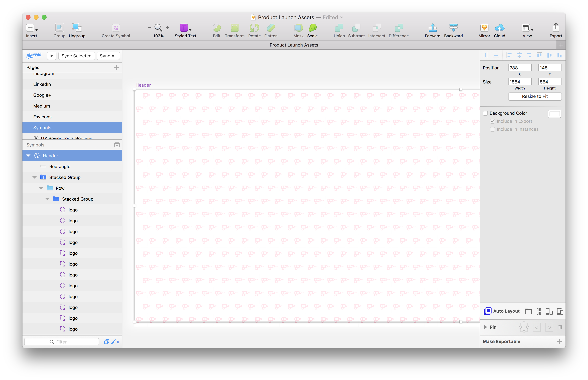
Task: Click the Sync All button
Action: pyautogui.click(x=108, y=56)
